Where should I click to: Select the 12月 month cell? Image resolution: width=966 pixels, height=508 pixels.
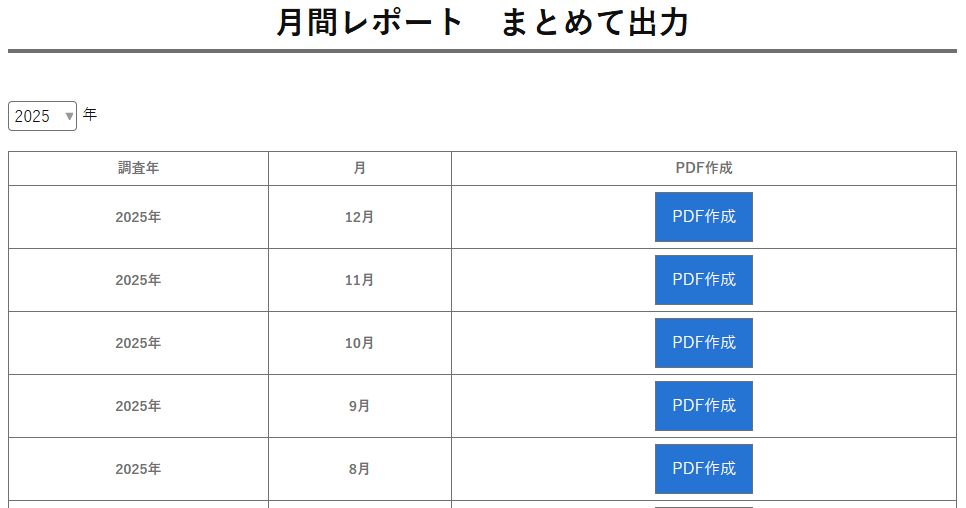coord(360,217)
